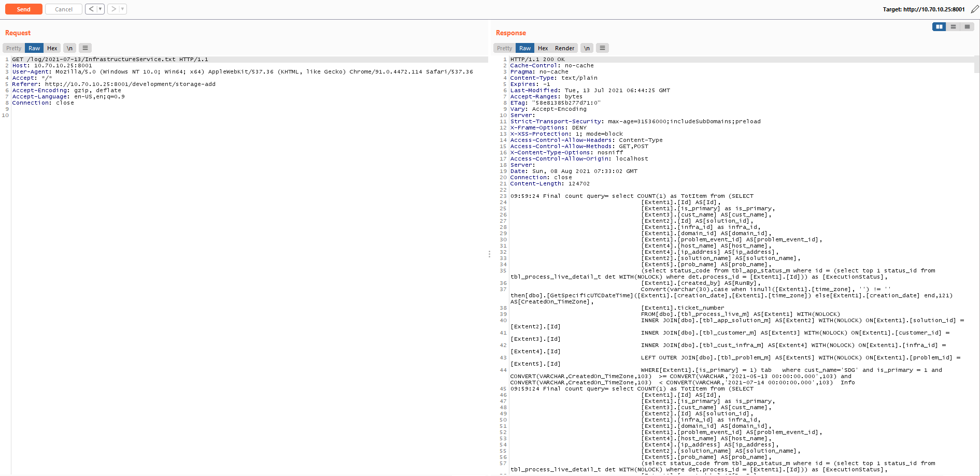This screenshot has width=980, height=476.
Task: Click the Referer header line
Action: (113, 84)
